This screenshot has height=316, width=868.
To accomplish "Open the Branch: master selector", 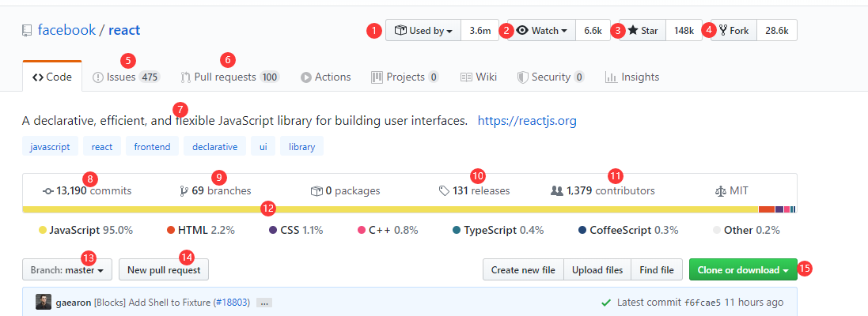I will click(x=67, y=270).
